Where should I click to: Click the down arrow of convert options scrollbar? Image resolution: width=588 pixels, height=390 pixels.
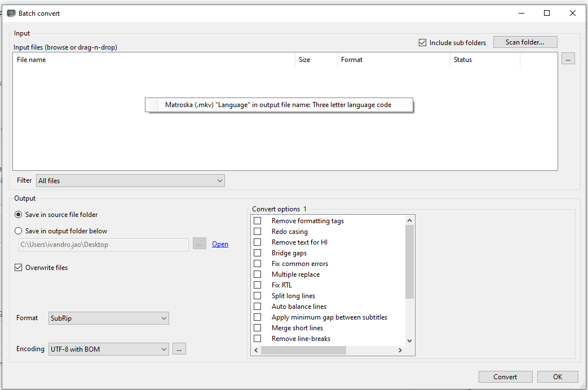point(409,340)
